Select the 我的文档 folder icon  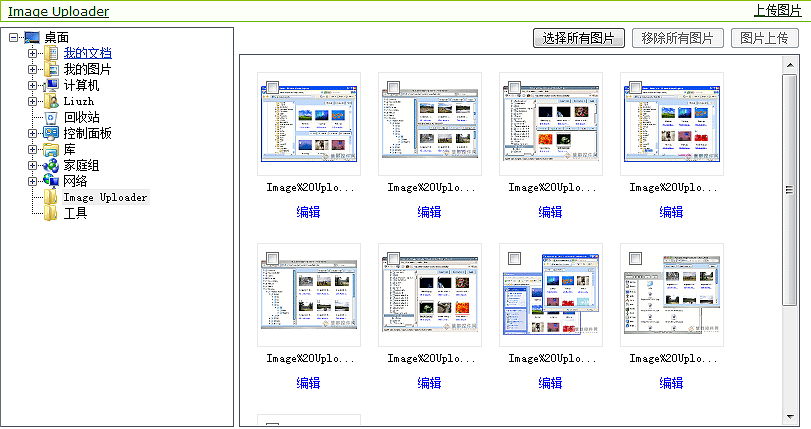(51, 54)
